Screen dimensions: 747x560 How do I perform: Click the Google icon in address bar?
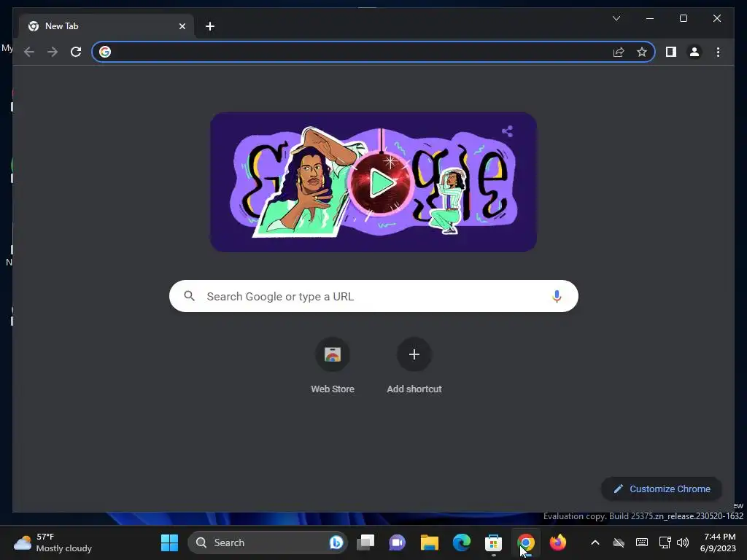point(105,52)
